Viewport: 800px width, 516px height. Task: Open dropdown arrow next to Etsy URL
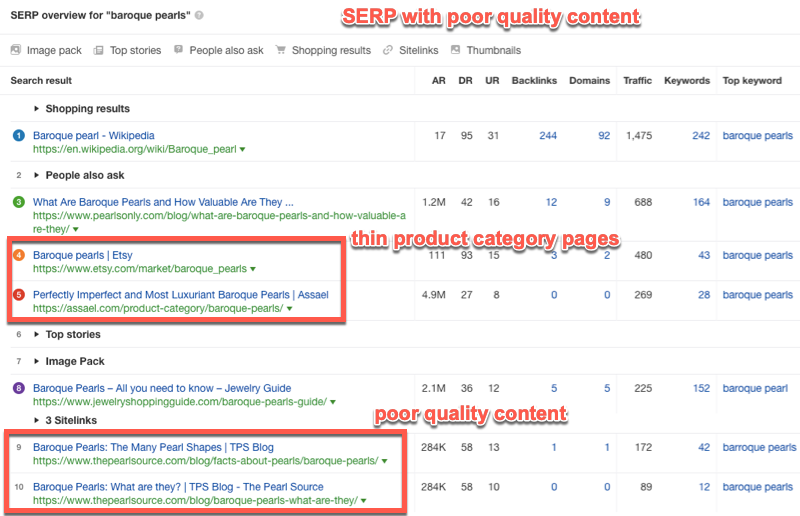coord(253,270)
